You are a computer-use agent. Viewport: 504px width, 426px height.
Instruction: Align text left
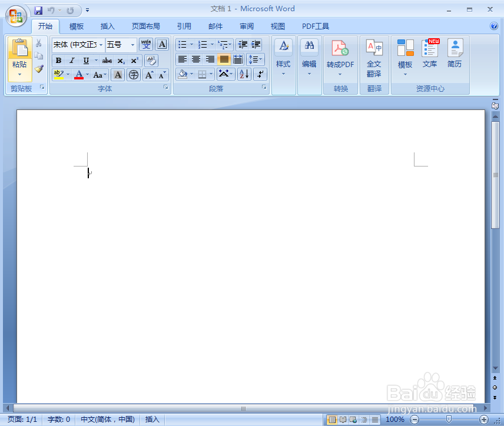pos(183,59)
